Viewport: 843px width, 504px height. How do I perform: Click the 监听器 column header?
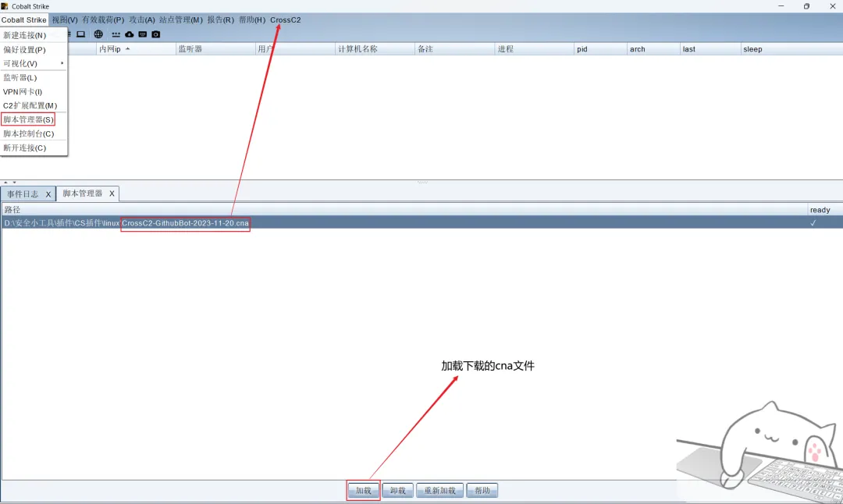[215, 49]
